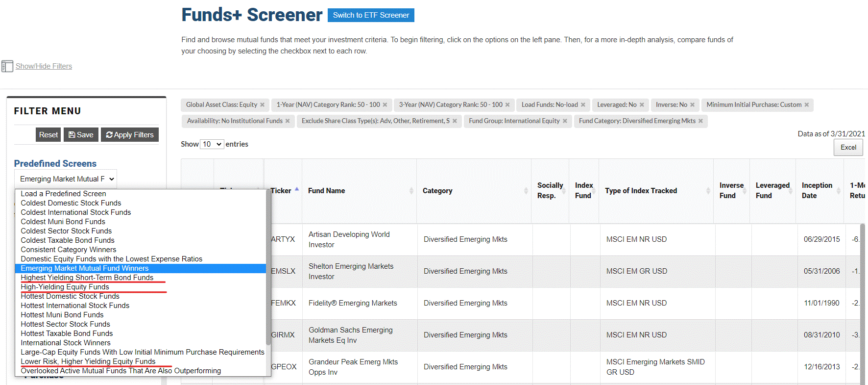
Task: Click the Reset filters button
Action: point(48,135)
